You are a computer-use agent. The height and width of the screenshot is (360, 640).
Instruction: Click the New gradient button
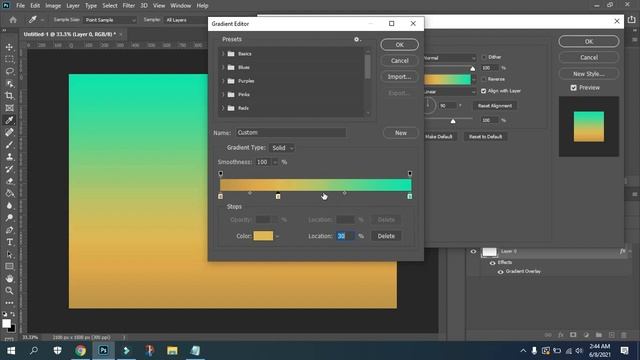(x=401, y=133)
